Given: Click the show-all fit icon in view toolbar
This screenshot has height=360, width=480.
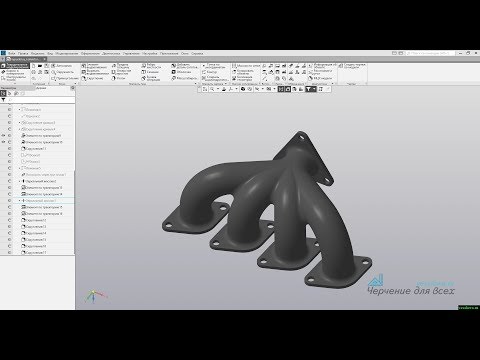Looking at the screenshot, I should click(x=205, y=89).
